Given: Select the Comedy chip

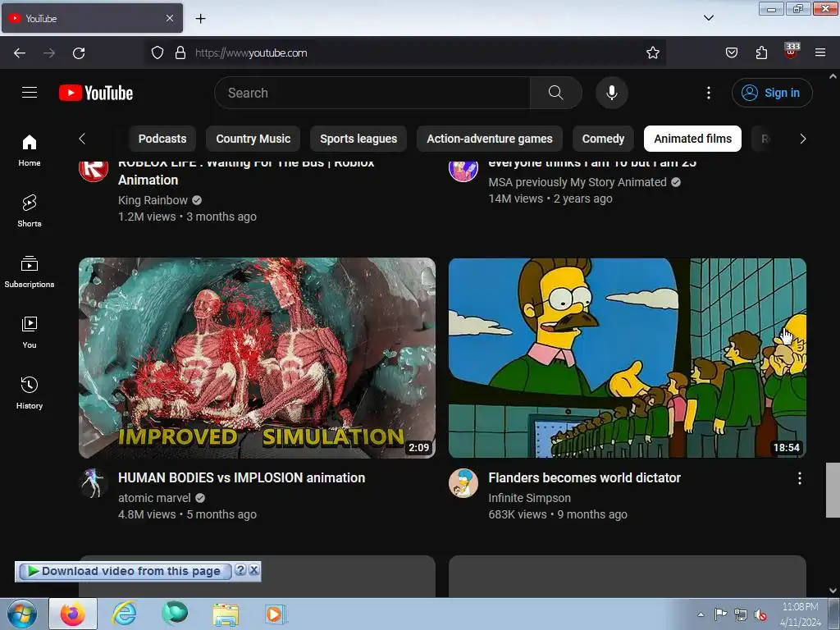Looking at the screenshot, I should click(x=603, y=139).
